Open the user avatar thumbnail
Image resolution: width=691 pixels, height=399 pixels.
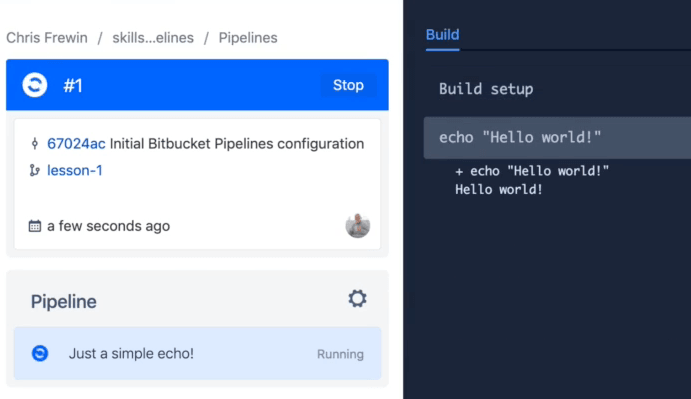click(x=357, y=225)
